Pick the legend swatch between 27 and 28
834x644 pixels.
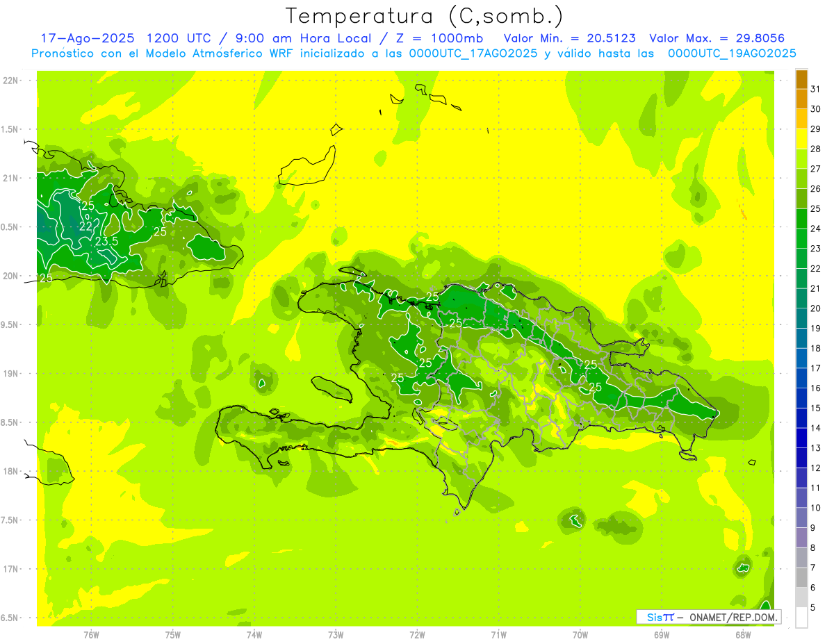point(801,159)
